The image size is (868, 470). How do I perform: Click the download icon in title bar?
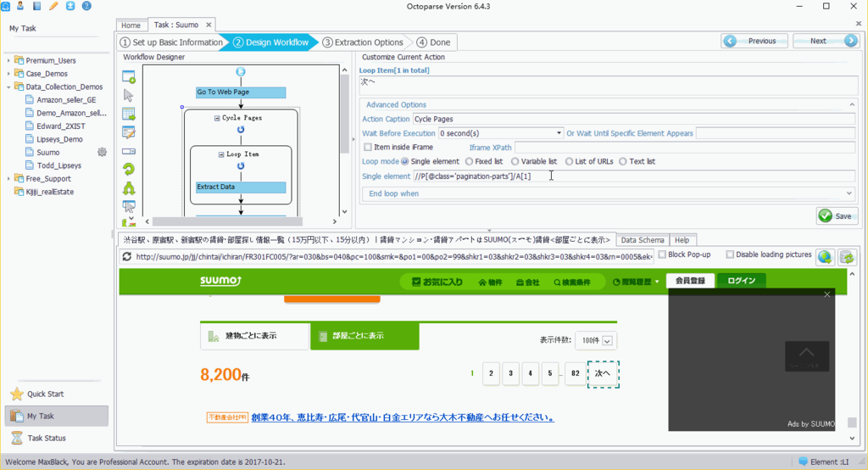pyautogui.click(x=70, y=6)
